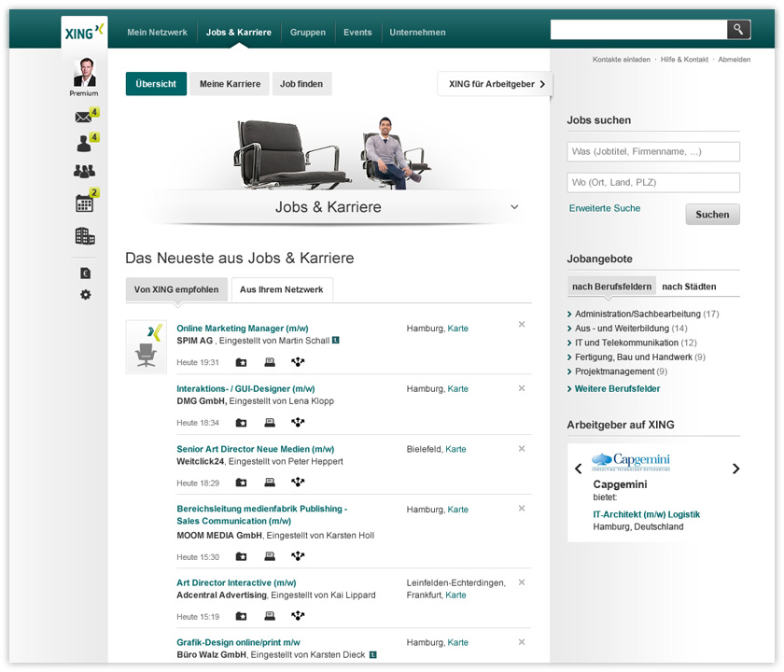Image resolution: width=784 pixels, height=672 pixels.
Task: Click the document icon above settings gear
Action: (x=86, y=273)
